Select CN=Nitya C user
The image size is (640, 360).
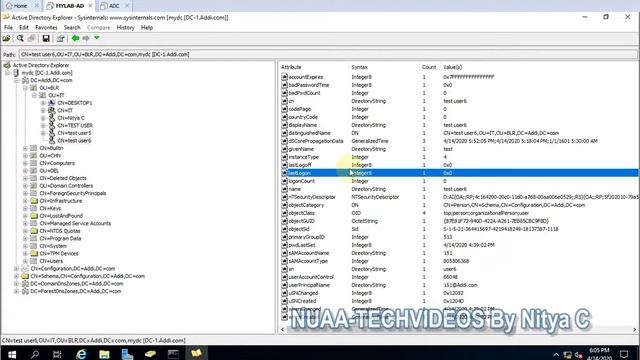[71, 118]
